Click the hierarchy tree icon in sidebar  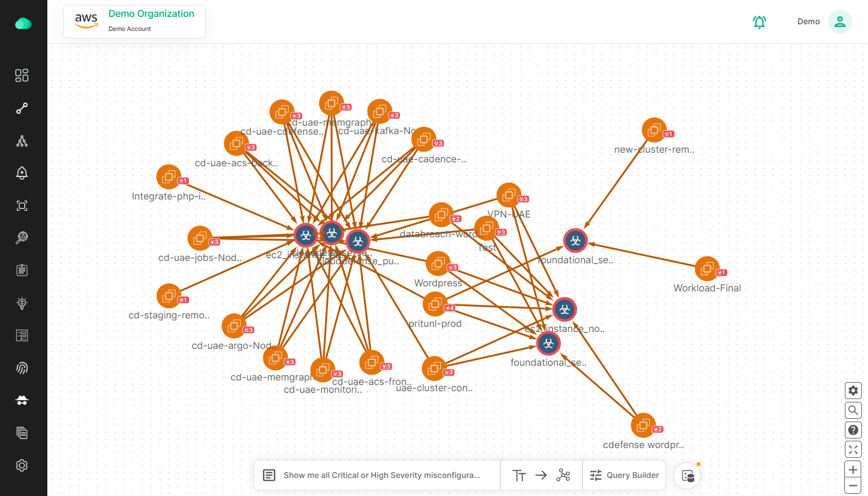click(x=22, y=141)
